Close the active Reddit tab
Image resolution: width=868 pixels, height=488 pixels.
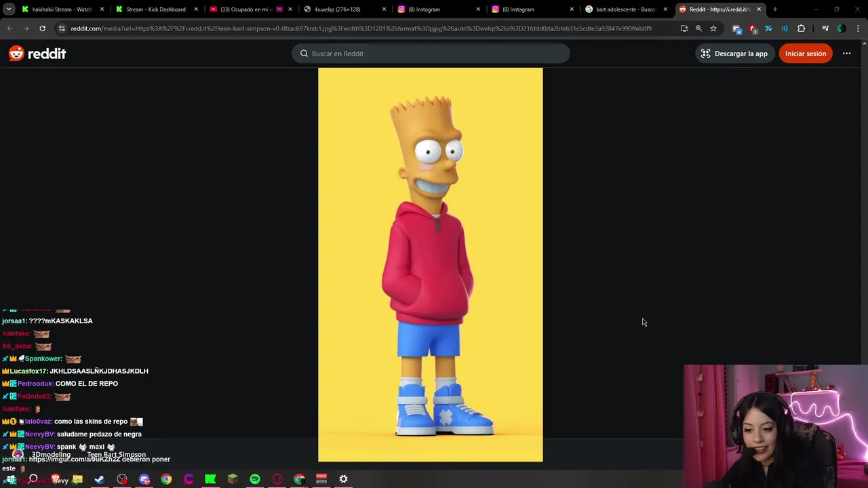759,9
